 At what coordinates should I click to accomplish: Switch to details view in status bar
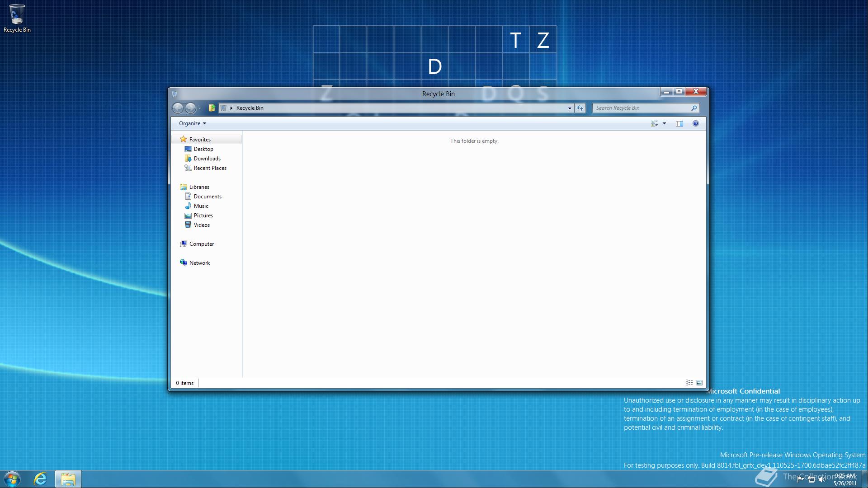689,383
